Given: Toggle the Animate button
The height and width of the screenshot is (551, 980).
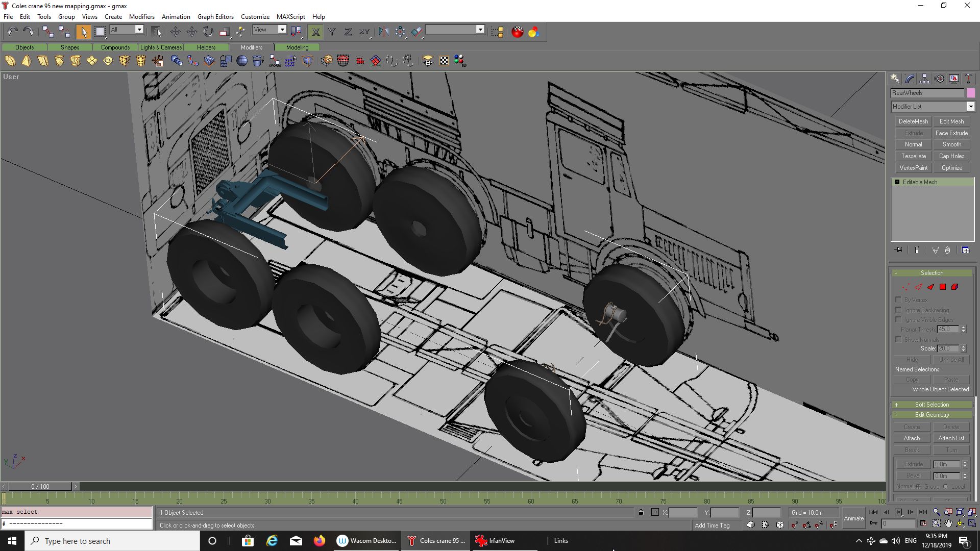Looking at the screenshot, I should pyautogui.click(x=853, y=518).
